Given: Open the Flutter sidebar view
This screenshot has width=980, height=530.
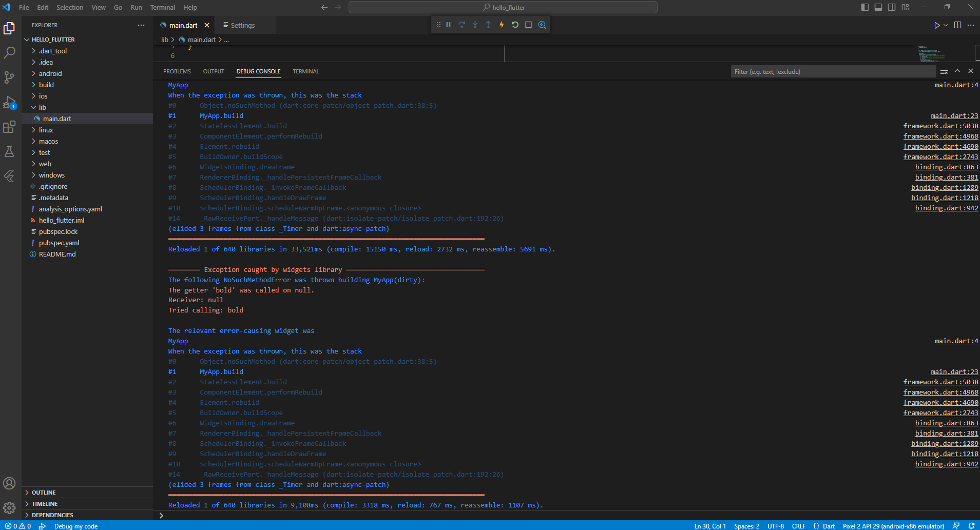Looking at the screenshot, I should coord(9,176).
